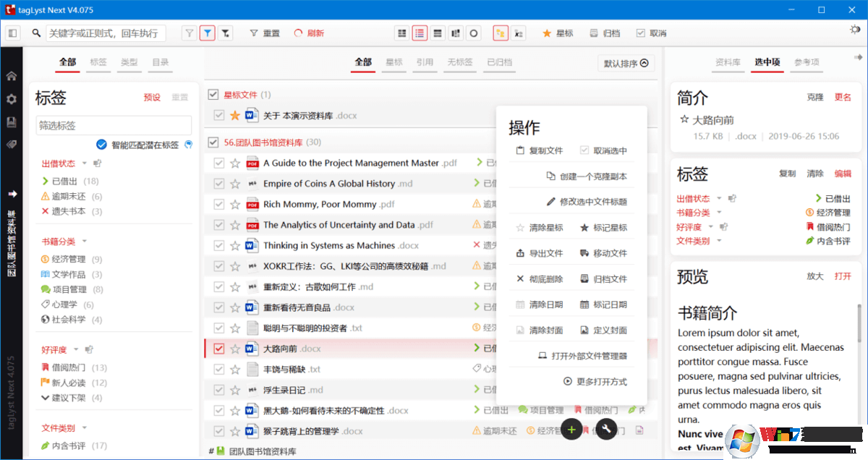868x460 pixels.
Task: Click the 筛选标签 filter input field
Action: (114, 125)
